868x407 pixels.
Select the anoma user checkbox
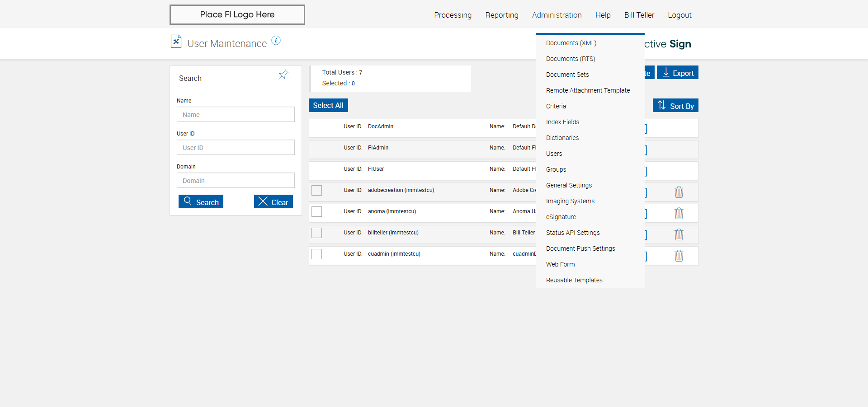click(x=317, y=211)
